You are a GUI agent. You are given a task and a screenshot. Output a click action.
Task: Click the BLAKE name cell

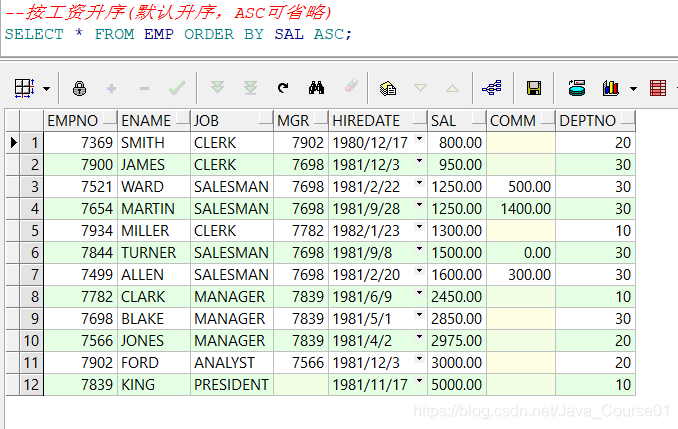[154, 319]
